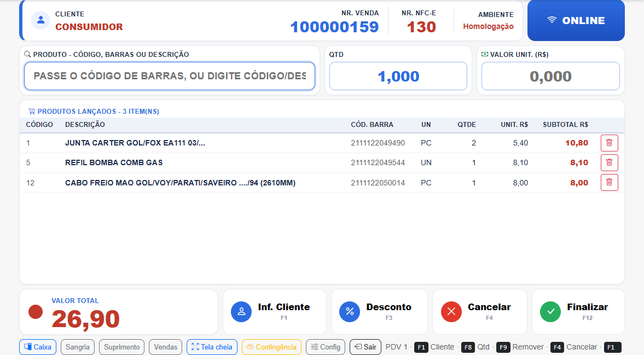
Task: Delete the CABO FREIO MAO row
Action: point(609,182)
